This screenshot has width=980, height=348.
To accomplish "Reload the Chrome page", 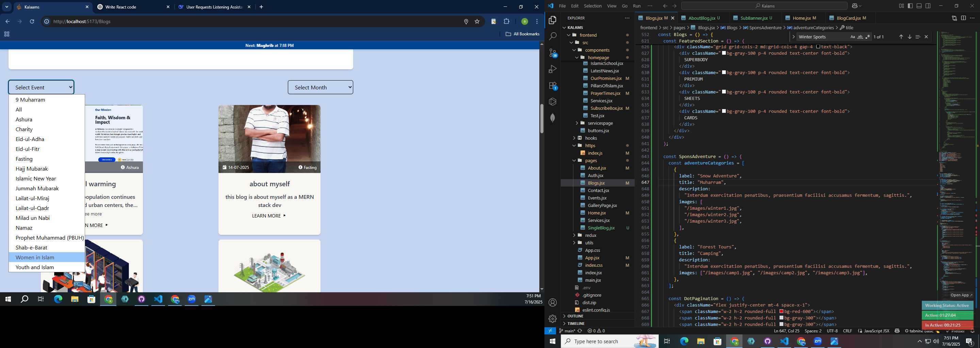I will pos(32,22).
